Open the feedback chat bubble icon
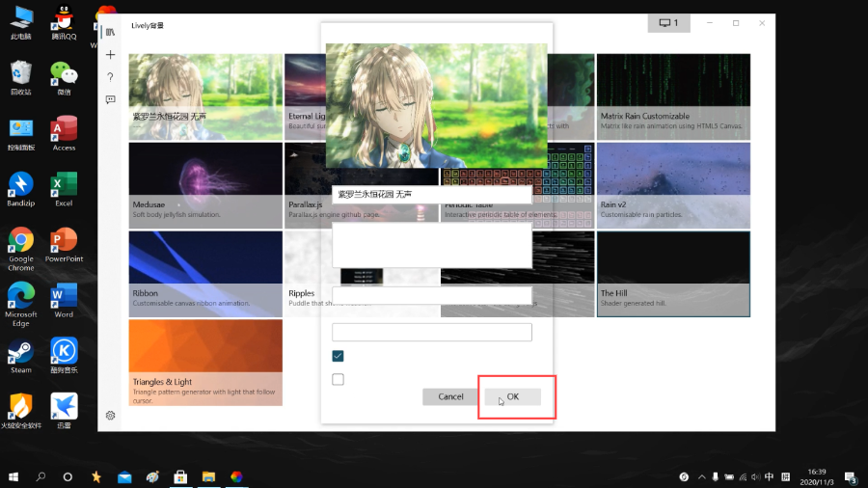The width and height of the screenshot is (868, 488). [110, 99]
